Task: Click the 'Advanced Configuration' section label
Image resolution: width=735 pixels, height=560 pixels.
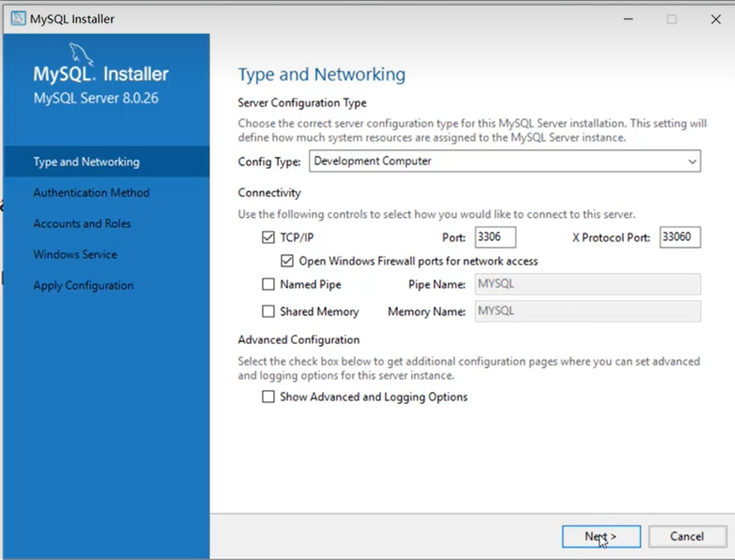Action: pos(298,340)
